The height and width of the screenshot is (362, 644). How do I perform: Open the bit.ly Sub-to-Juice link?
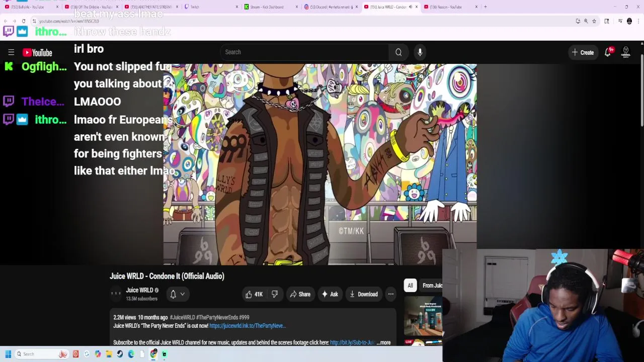pos(352,342)
